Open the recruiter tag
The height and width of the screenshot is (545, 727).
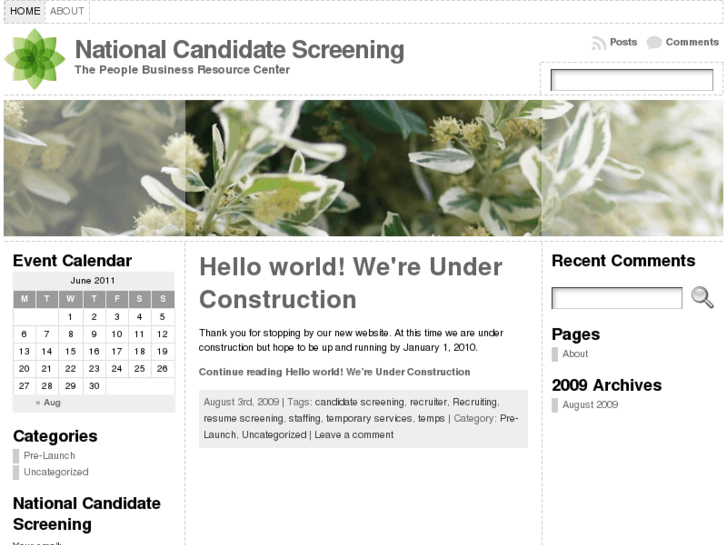point(428,402)
